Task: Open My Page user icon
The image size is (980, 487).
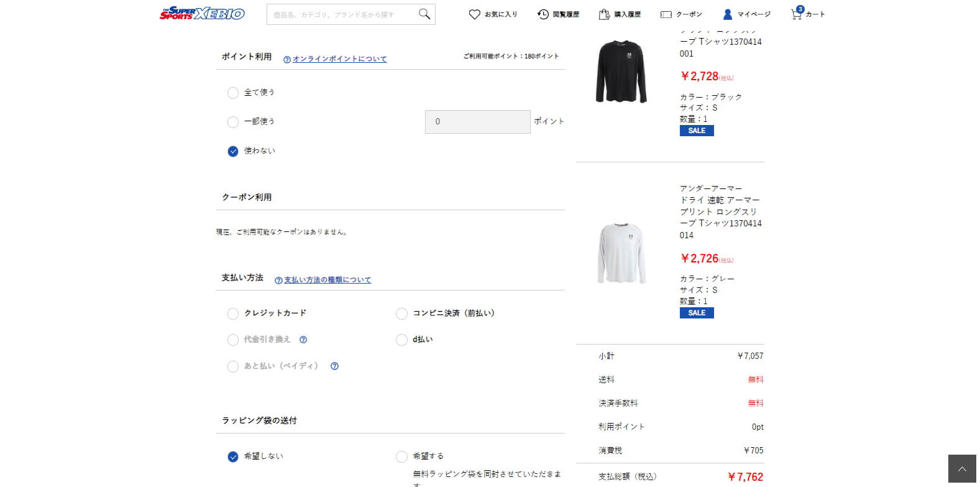Action: tap(728, 14)
